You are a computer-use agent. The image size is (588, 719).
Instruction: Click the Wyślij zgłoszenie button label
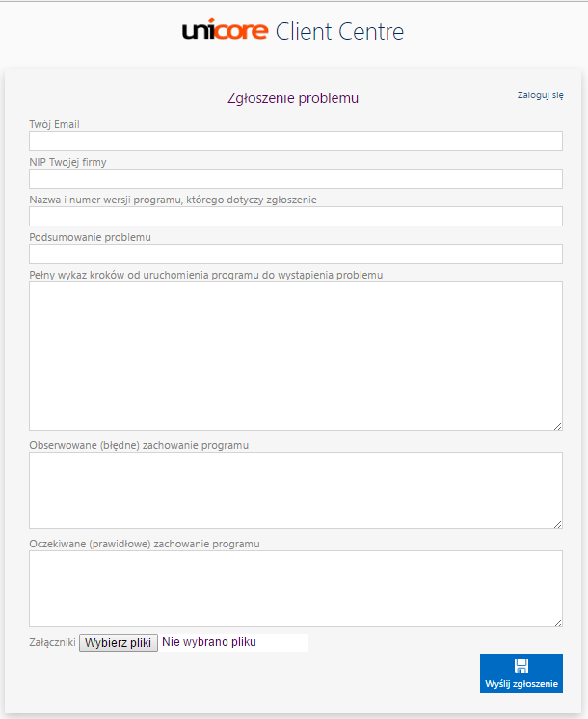[x=521, y=684]
